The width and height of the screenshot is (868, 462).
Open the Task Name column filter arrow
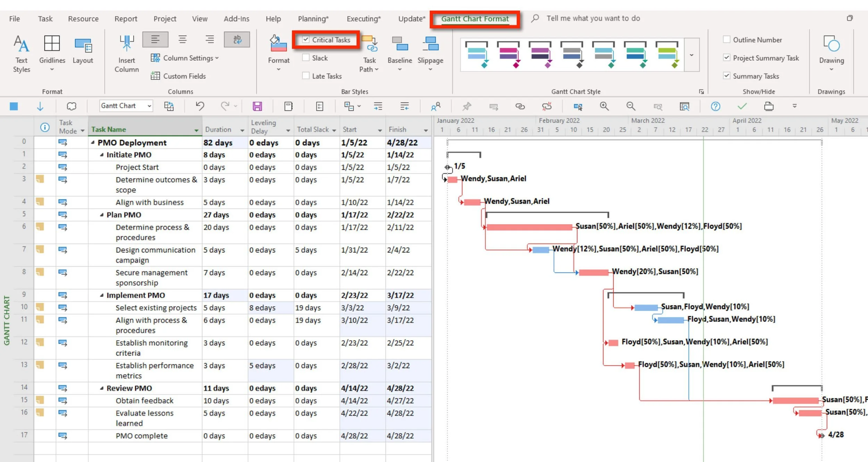click(x=197, y=131)
